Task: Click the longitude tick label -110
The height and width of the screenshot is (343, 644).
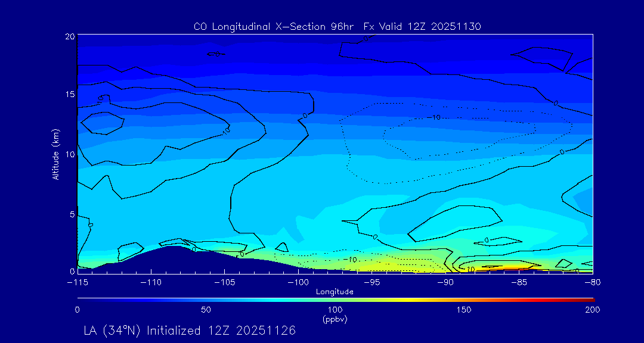Action: click(151, 283)
